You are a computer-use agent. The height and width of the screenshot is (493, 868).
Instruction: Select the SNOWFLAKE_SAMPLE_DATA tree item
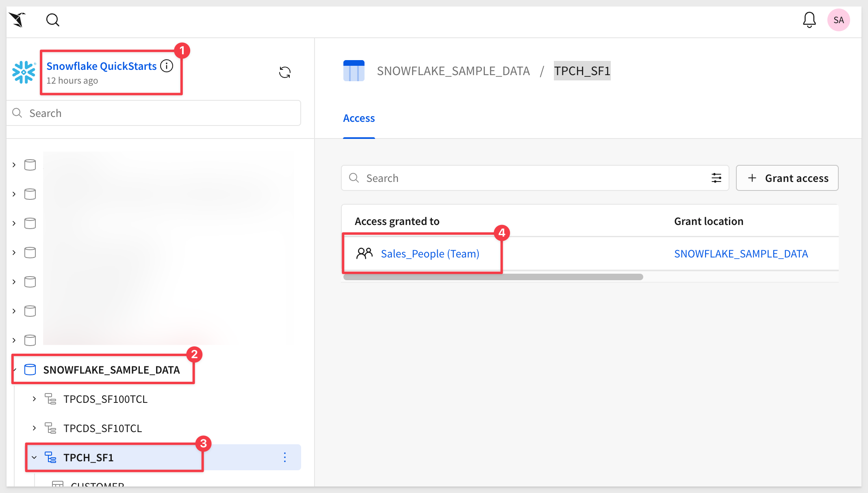click(x=111, y=370)
